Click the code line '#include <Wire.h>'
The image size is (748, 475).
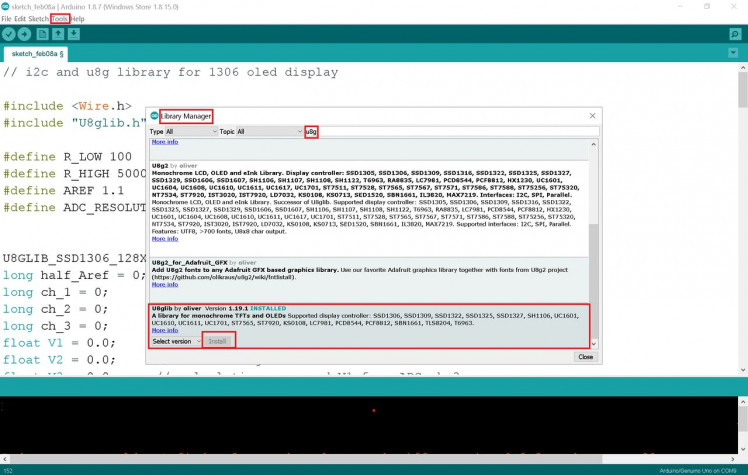click(x=67, y=106)
